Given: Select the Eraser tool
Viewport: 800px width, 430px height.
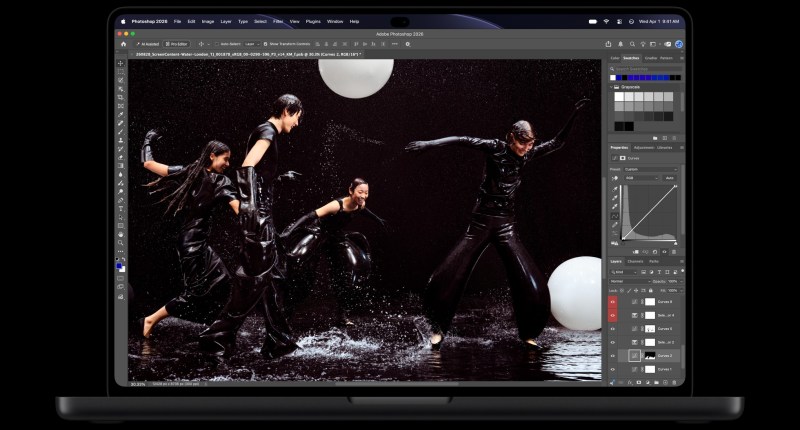Looking at the screenshot, I should [x=121, y=157].
